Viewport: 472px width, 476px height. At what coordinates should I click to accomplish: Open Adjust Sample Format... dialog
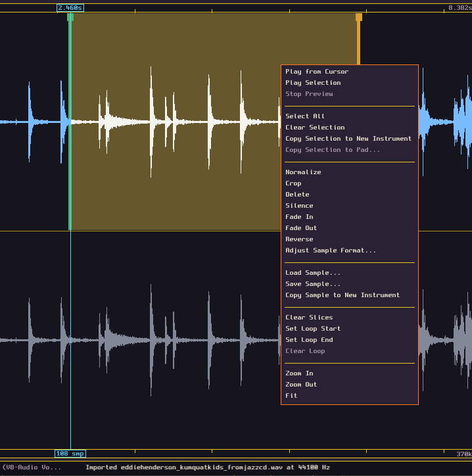point(350,250)
